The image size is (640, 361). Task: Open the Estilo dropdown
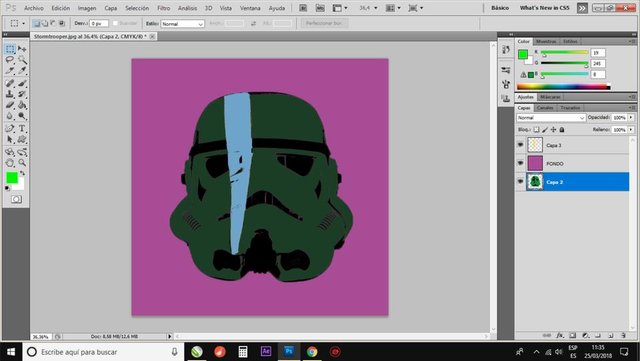[x=182, y=24]
